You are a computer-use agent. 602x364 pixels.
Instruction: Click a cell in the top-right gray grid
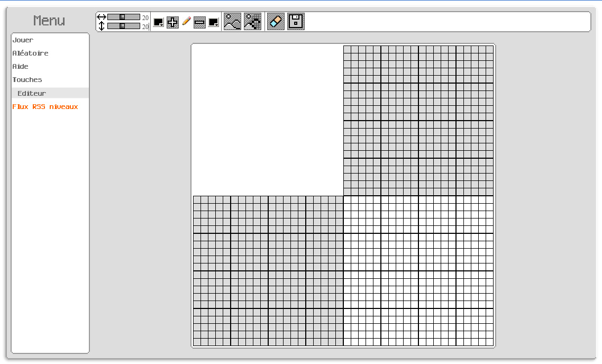[418, 120]
